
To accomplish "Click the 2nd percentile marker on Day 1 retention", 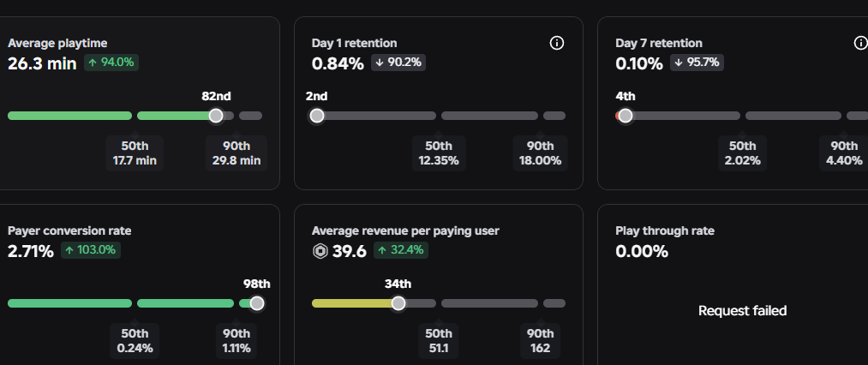I will 317,116.
